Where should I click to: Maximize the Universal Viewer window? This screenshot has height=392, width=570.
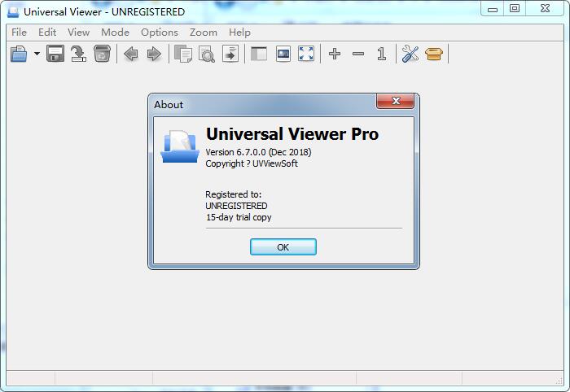[x=515, y=9]
